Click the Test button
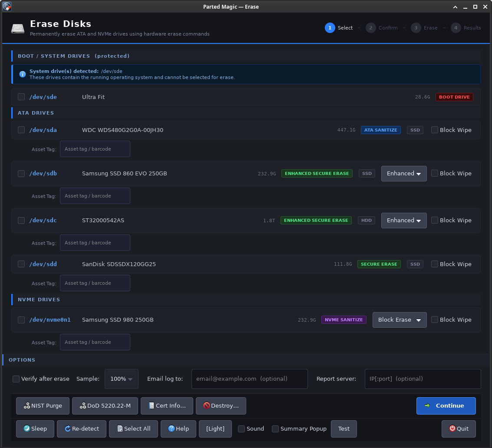Image resolution: width=492 pixels, height=448 pixels. pos(344,429)
